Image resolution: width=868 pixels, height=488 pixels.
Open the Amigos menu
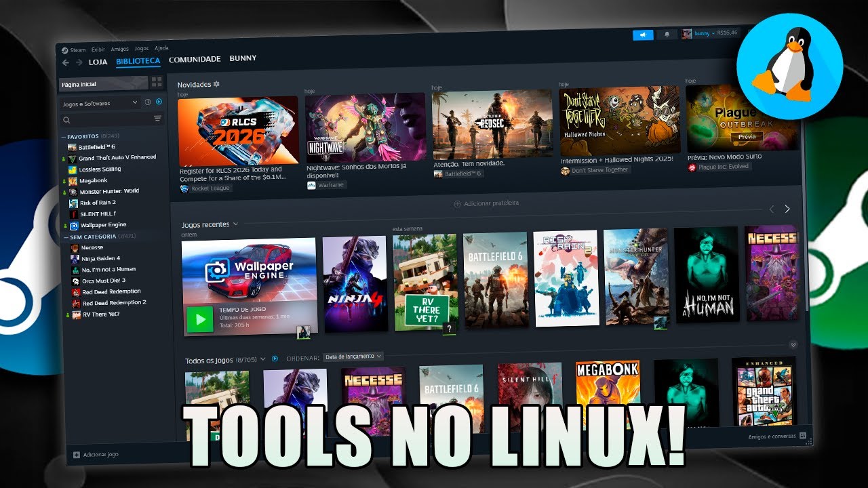[119, 49]
